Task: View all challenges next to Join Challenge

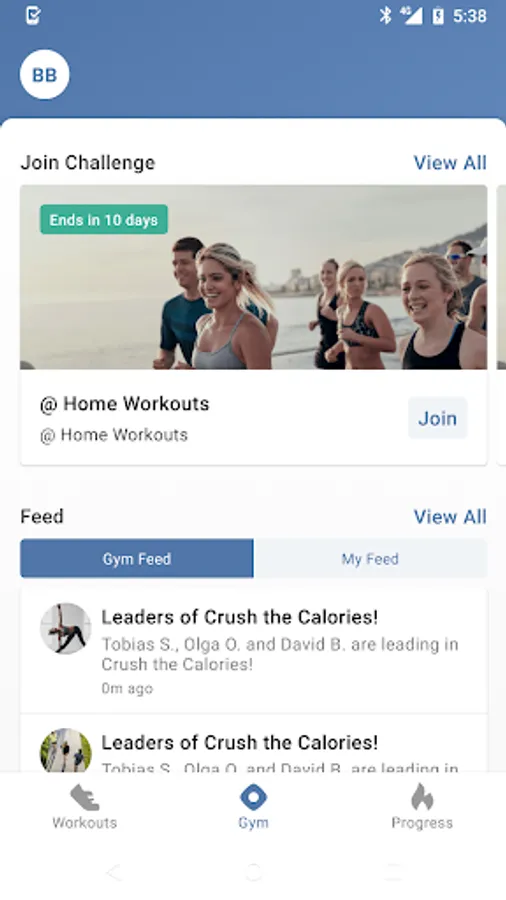Action: click(450, 163)
